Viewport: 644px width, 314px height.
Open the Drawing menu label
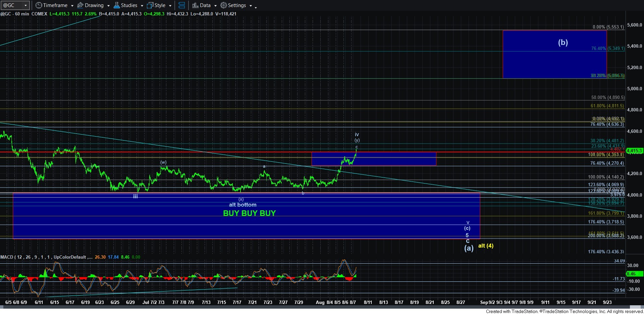coord(94,5)
